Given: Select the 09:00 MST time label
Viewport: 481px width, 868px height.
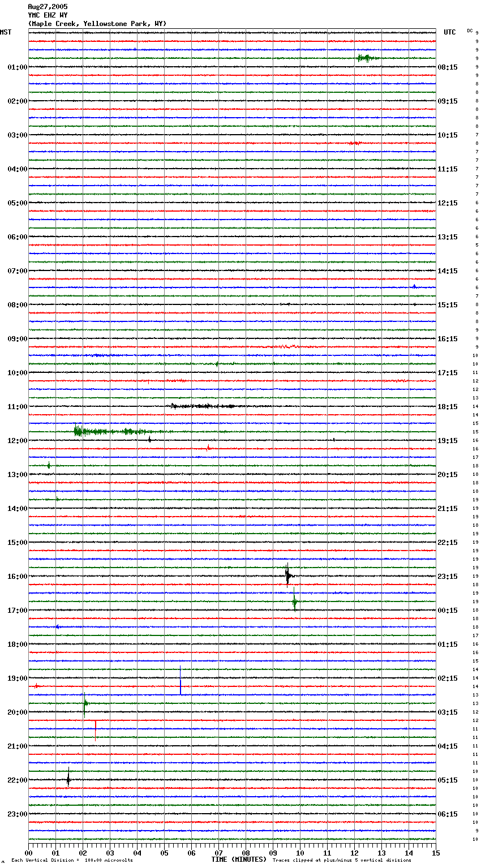Looking at the screenshot, I should (18, 339).
